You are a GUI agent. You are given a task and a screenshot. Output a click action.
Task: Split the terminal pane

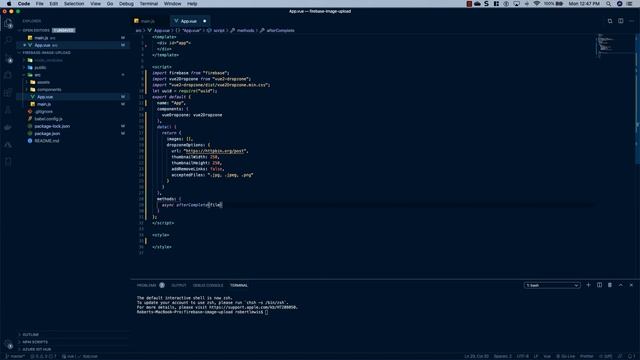click(599, 285)
